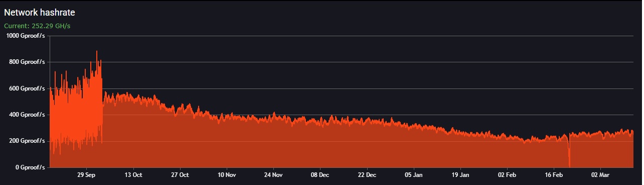The height and width of the screenshot is (185, 644).
Task: Click the "13 Oct" date label
Action: pos(133,175)
